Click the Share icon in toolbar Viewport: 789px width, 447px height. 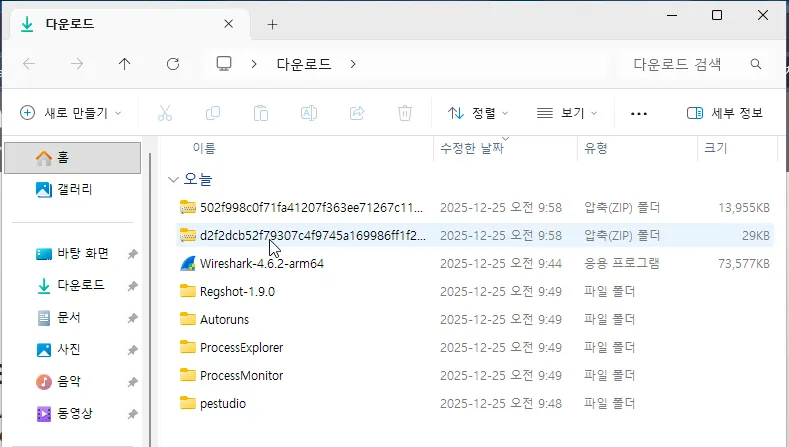pyautogui.click(x=357, y=113)
